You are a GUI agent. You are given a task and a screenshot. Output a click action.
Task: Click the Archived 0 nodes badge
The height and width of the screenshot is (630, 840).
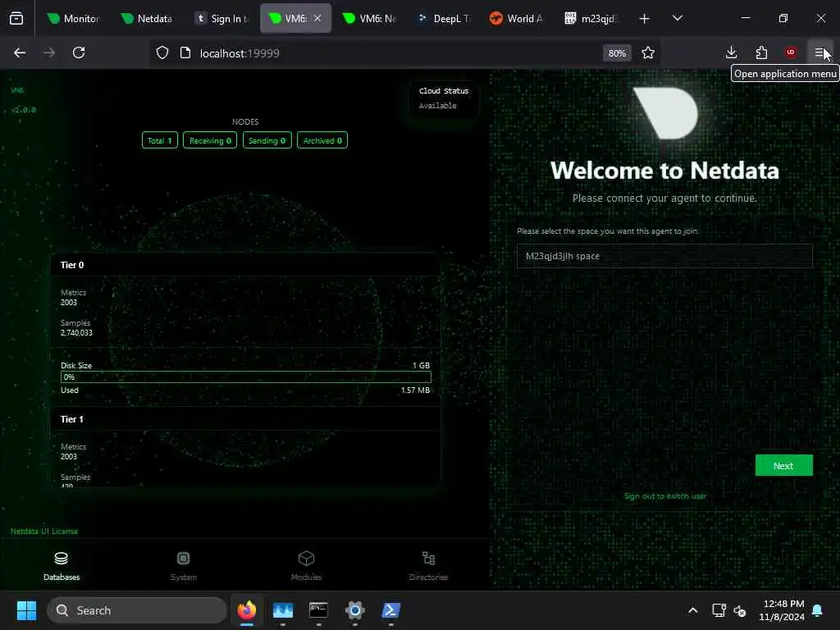[322, 140]
